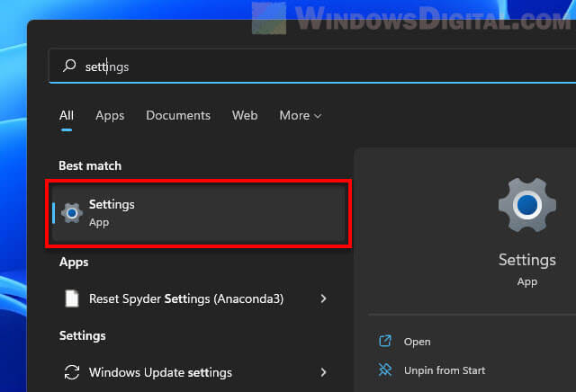
Task: Switch to the Apps filter tab
Action: click(110, 116)
